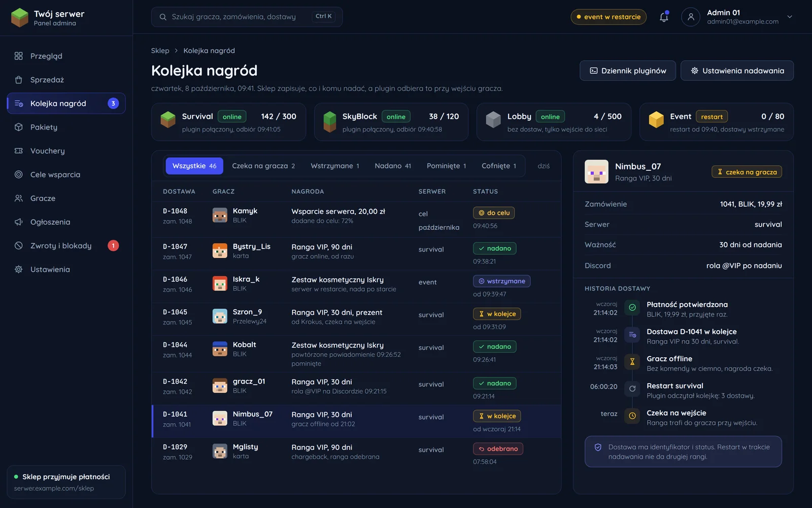Switch to Czeka na gracza tab
The height and width of the screenshot is (508, 812).
(x=263, y=166)
